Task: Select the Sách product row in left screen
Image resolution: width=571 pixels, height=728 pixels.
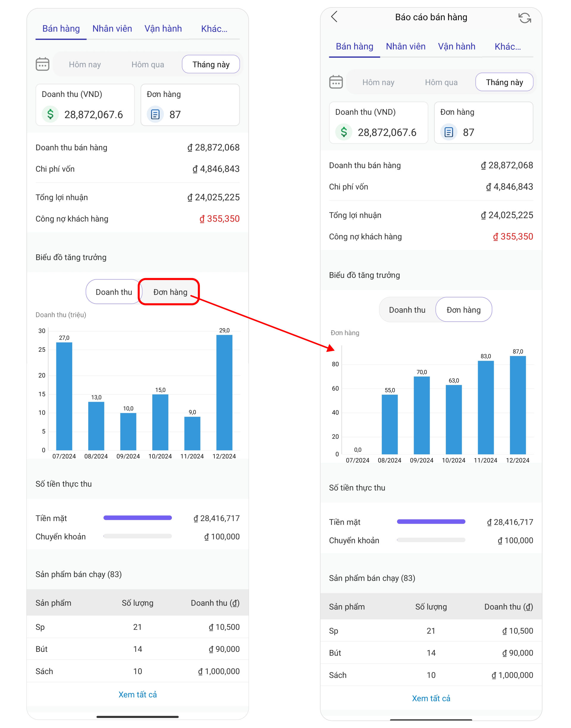Action: pyautogui.click(x=138, y=671)
